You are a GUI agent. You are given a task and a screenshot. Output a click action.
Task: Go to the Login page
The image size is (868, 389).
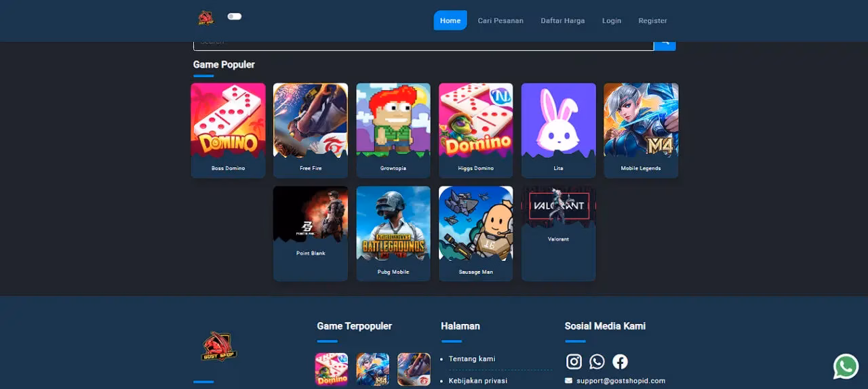[612, 20]
